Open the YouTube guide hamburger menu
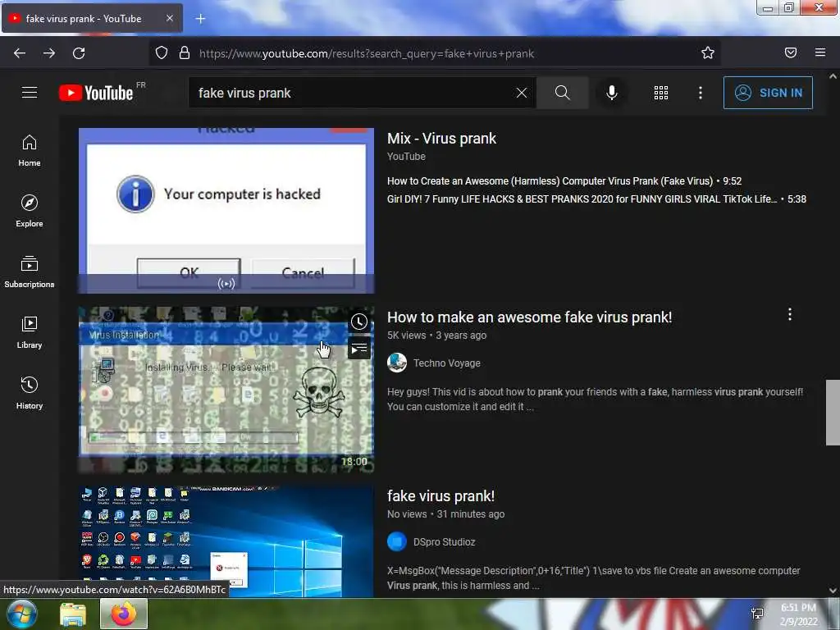This screenshot has width=840, height=630. [x=30, y=93]
